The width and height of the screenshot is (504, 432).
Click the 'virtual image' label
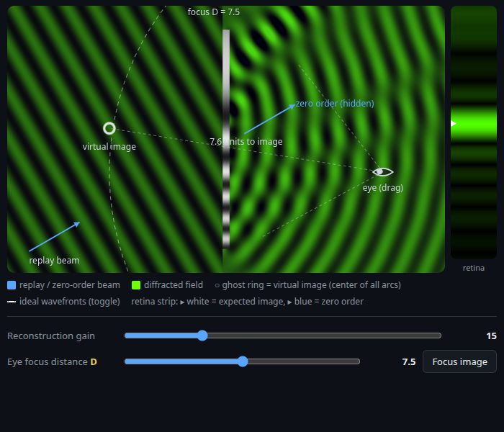tap(109, 147)
